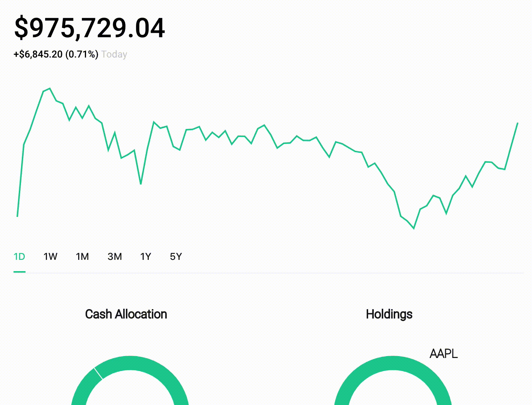The height and width of the screenshot is (405, 532).
Task: Click the lowest trough on the line chart
Action: 414,228
